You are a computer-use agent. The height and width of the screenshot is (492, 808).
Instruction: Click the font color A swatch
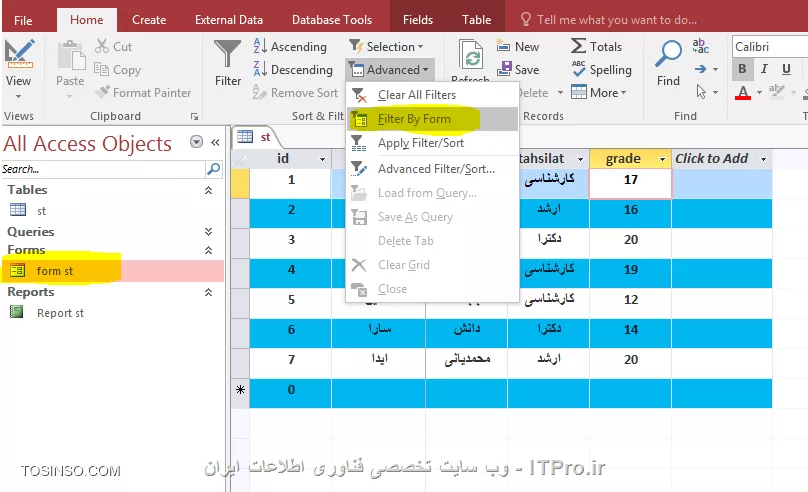point(743,93)
